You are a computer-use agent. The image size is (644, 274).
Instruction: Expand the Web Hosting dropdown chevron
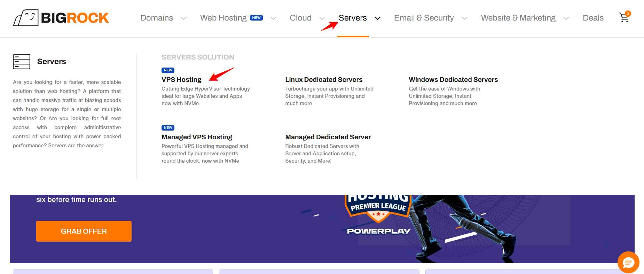click(x=274, y=18)
